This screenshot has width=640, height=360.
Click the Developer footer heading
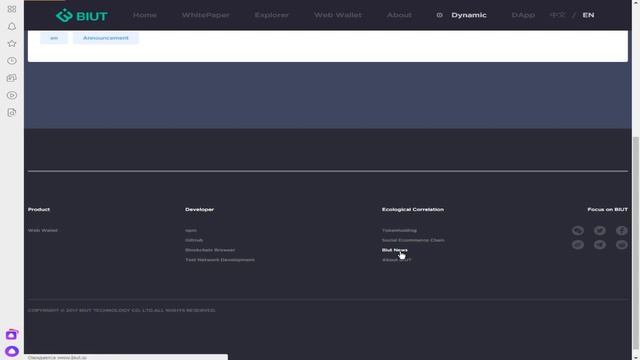click(199, 209)
